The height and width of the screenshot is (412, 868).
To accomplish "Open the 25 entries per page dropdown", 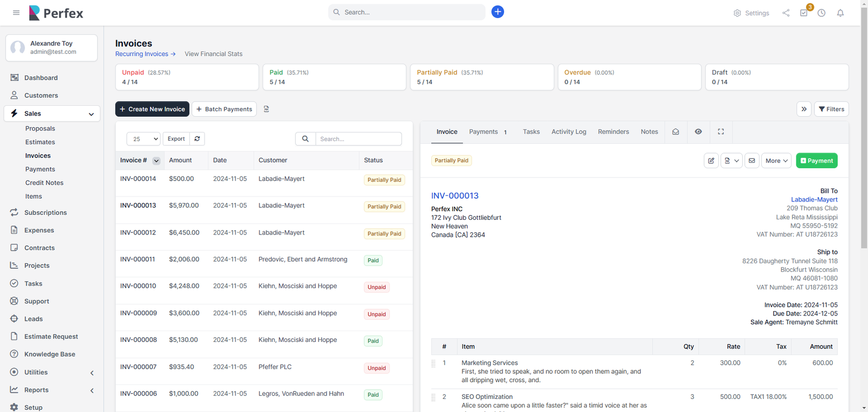I will tap(143, 139).
